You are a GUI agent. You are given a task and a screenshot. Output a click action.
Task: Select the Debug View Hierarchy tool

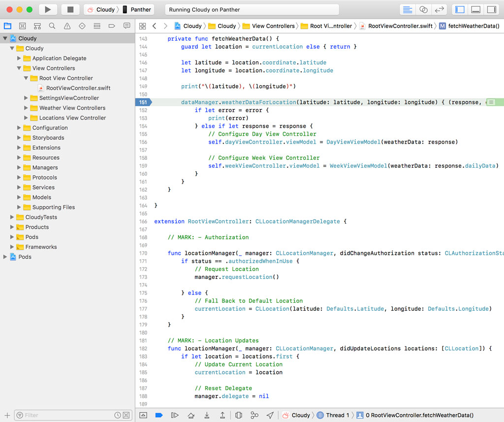(x=239, y=415)
